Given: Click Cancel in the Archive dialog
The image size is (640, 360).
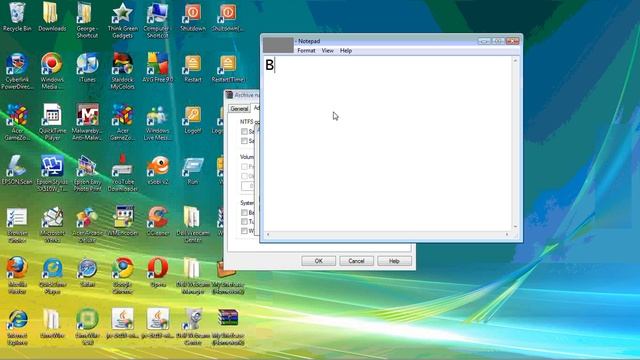Looking at the screenshot, I should pyautogui.click(x=356, y=261).
